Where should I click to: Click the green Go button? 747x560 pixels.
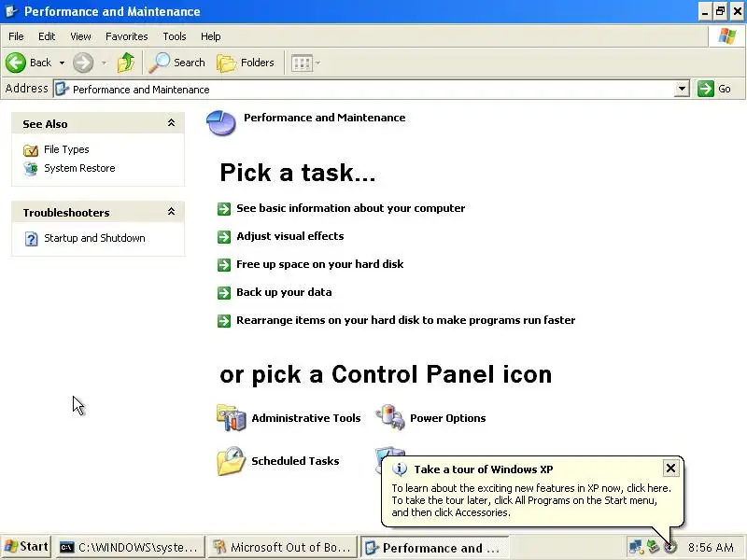714,89
